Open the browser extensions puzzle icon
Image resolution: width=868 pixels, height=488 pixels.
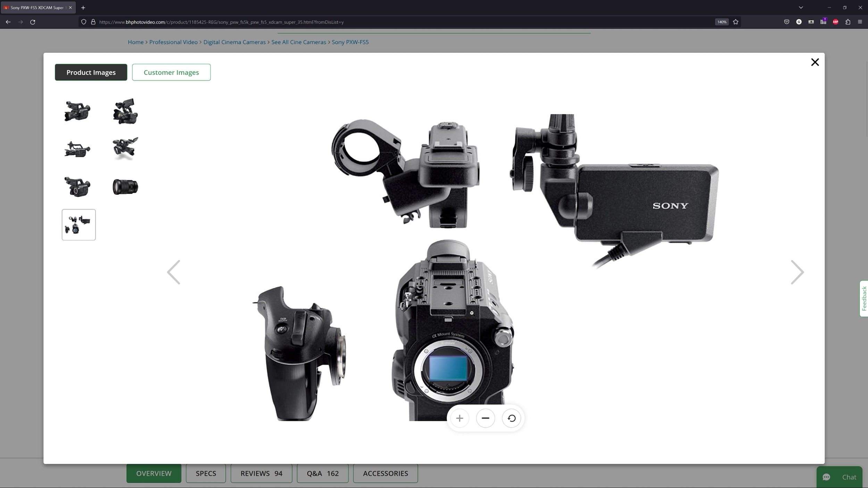848,22
